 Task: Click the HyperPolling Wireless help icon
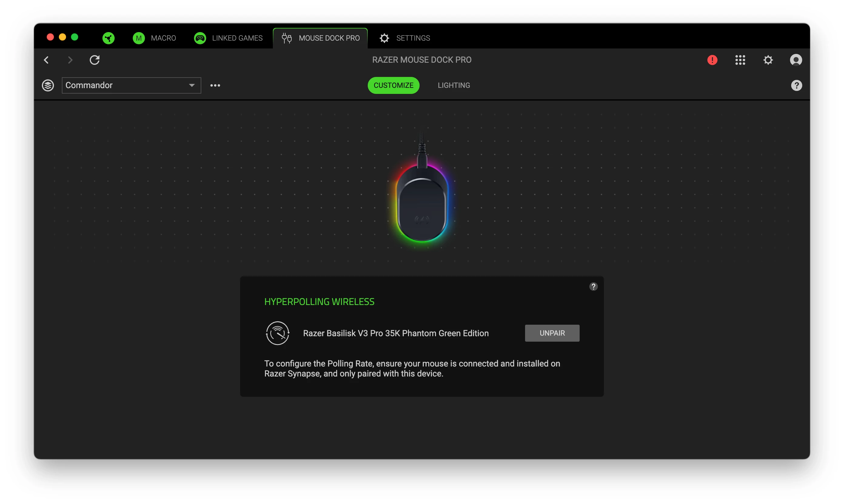click(593, 287)
